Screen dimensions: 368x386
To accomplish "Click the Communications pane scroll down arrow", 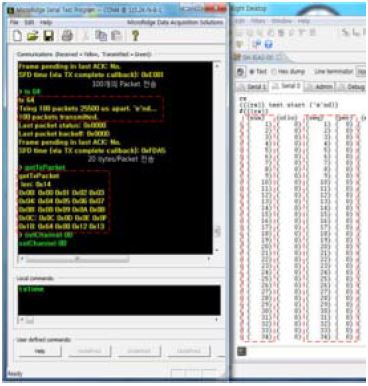I will click(217, 250).
